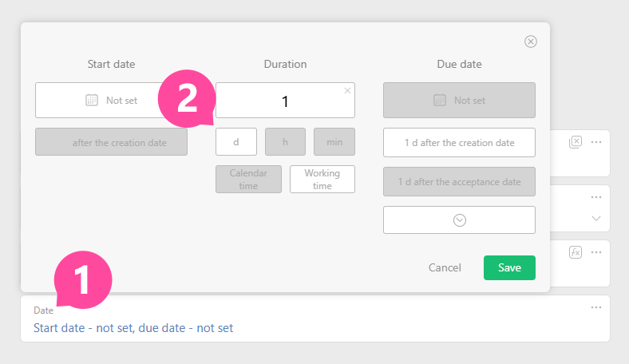This screenshot has height=364, width=629.
Task: Choose '1 d after the acceptance date' option
Action: click(459, 181)
